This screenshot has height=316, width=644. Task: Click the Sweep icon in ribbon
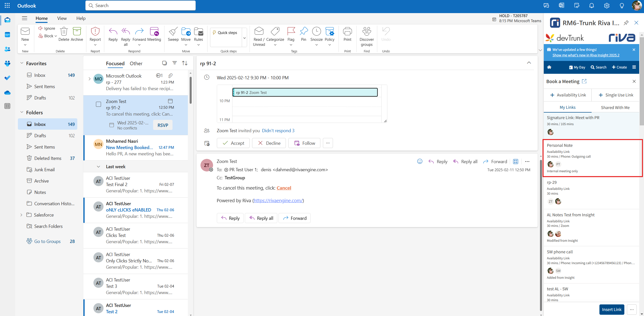click(x=173, y=32)
